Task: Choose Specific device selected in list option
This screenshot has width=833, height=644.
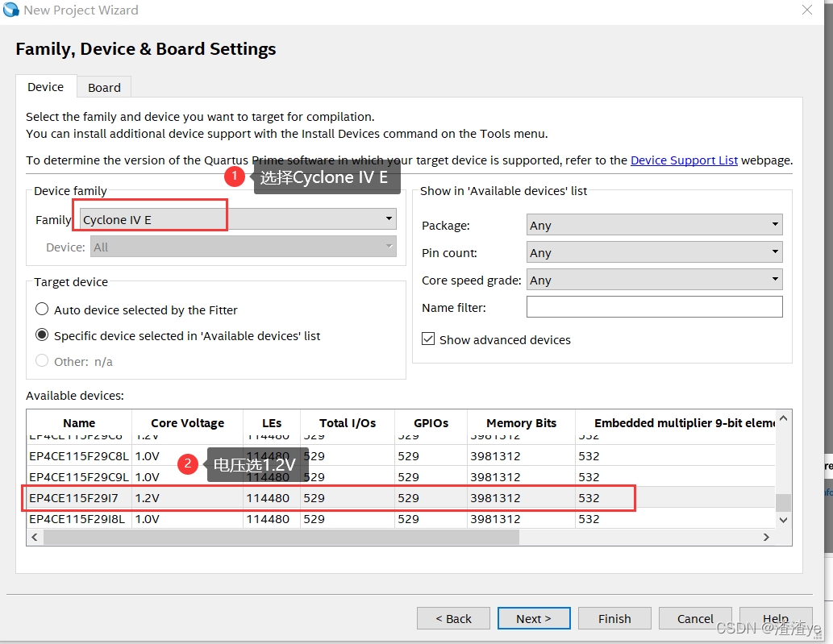Action: tap(43, 335)
